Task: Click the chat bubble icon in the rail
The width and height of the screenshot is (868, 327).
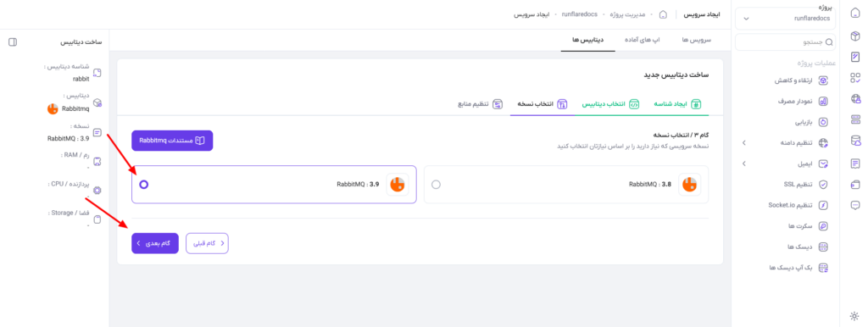Action: (x=855, y=205)
